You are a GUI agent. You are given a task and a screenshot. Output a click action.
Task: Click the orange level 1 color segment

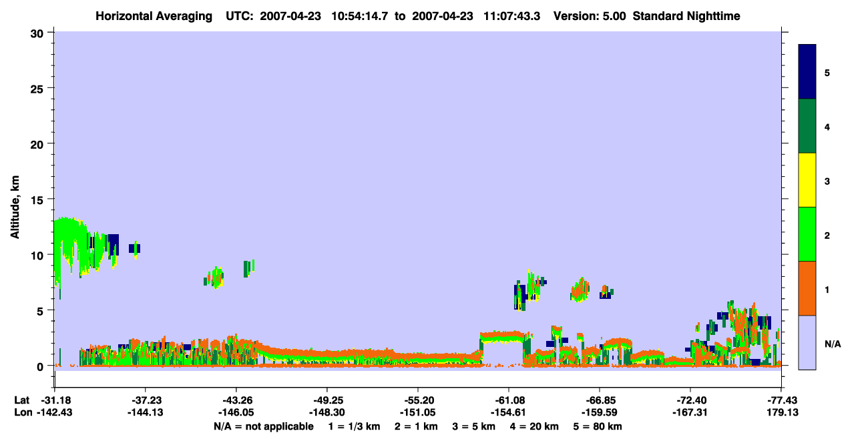click(807, 288)
